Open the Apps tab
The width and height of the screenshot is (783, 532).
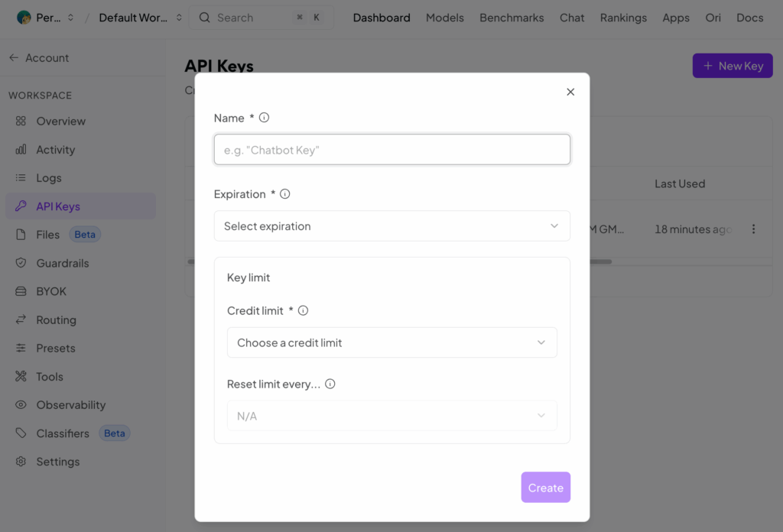coord(676,18)
